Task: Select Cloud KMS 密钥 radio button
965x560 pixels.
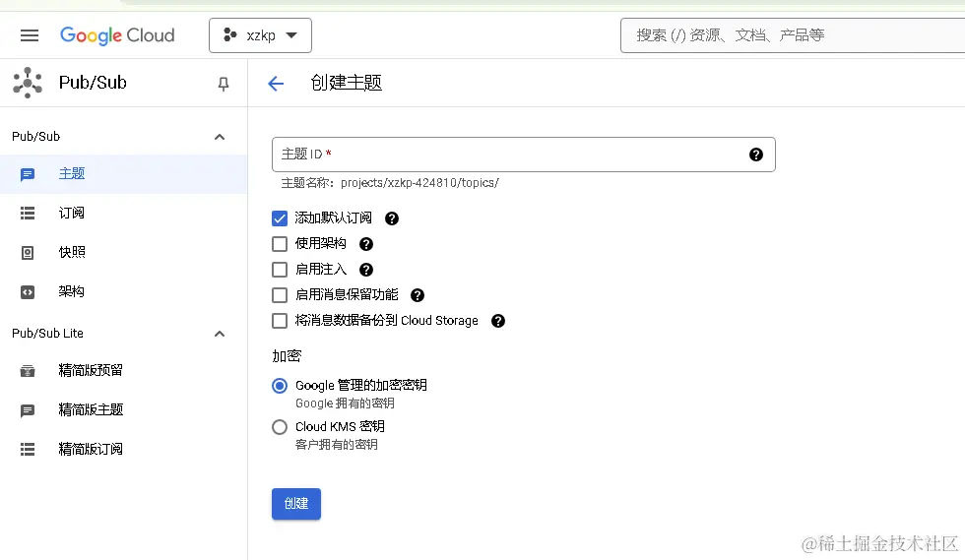Action: pyautogui.click(x=280, y=427)
